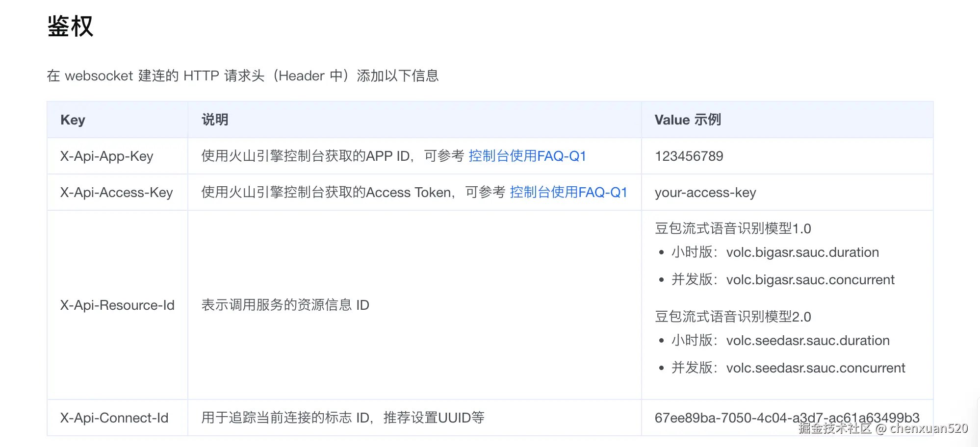The width and height of the screenshot is (980, 447).
Task: Click the 表示调用服务的资源信息 ID description
Action: pyautogui.click(x=285, y=305)
